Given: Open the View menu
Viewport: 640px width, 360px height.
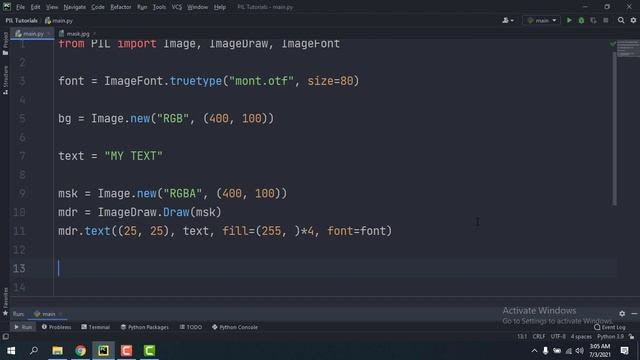Looking at the screenshot, I should [52, 7].
